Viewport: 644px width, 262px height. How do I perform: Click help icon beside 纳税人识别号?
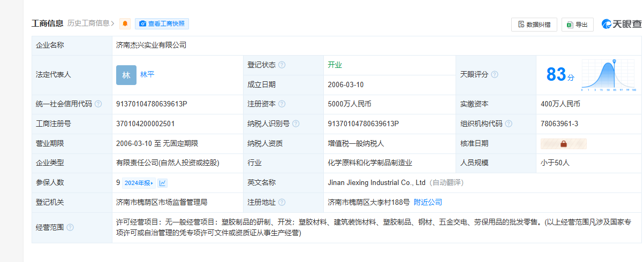296,124
